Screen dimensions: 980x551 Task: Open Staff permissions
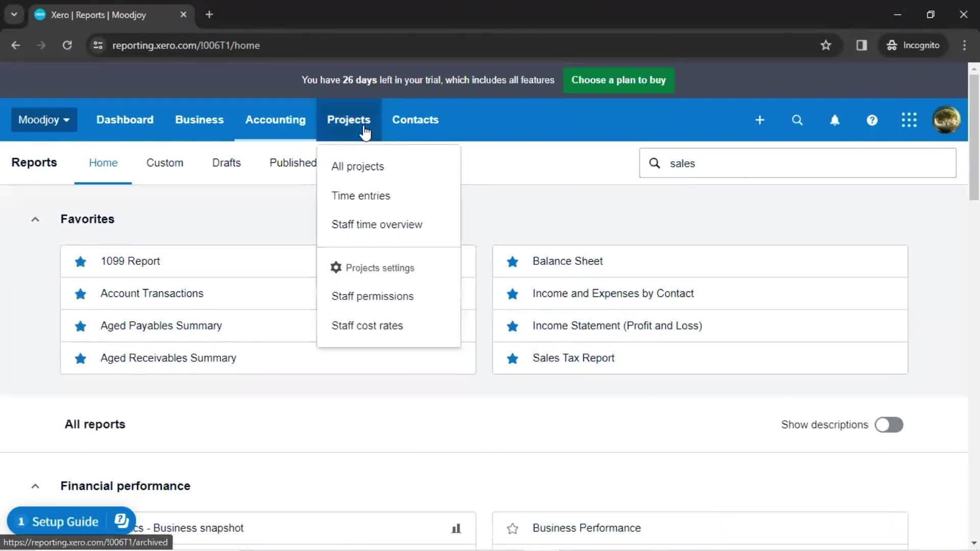[x=388, y=296]
